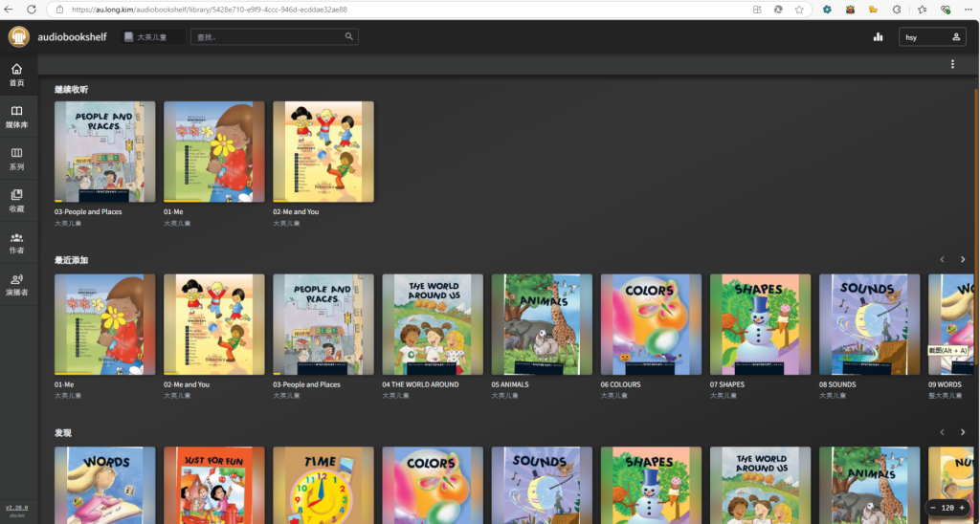Open the statistics bar chart icon

(x=879, y=37)
